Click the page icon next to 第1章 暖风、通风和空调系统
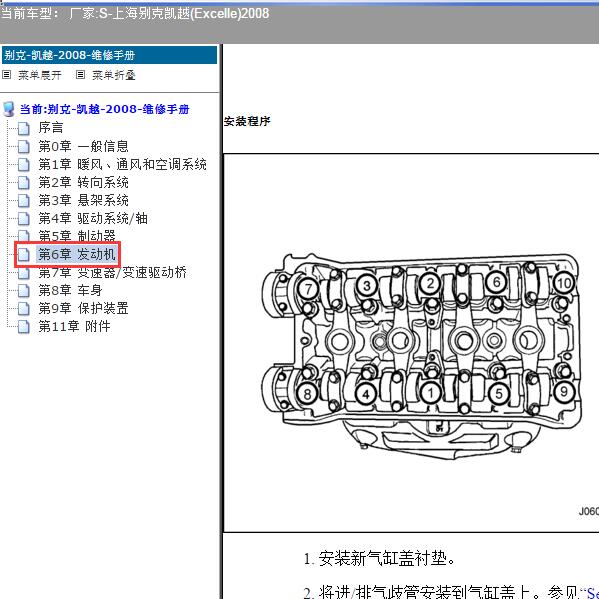The width and height of the screenshot is (599, 599). point(24,165)
